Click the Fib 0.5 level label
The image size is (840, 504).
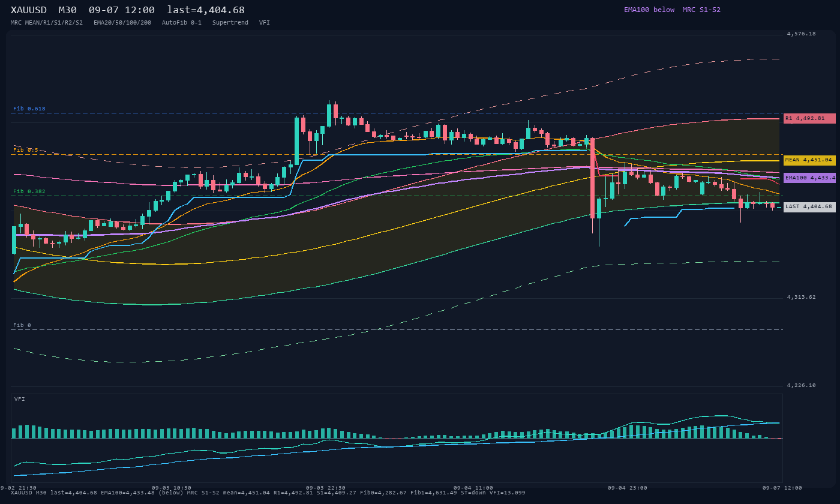[26, 150]
